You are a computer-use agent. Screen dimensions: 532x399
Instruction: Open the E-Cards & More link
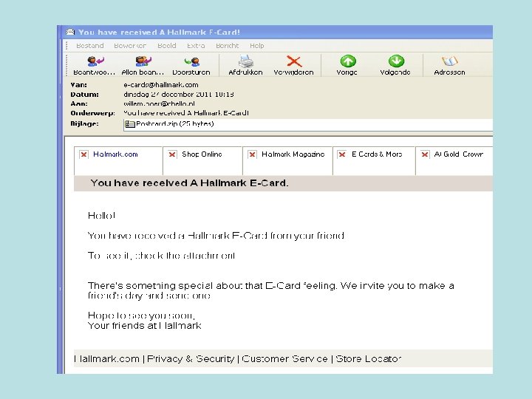coord(377,154)
